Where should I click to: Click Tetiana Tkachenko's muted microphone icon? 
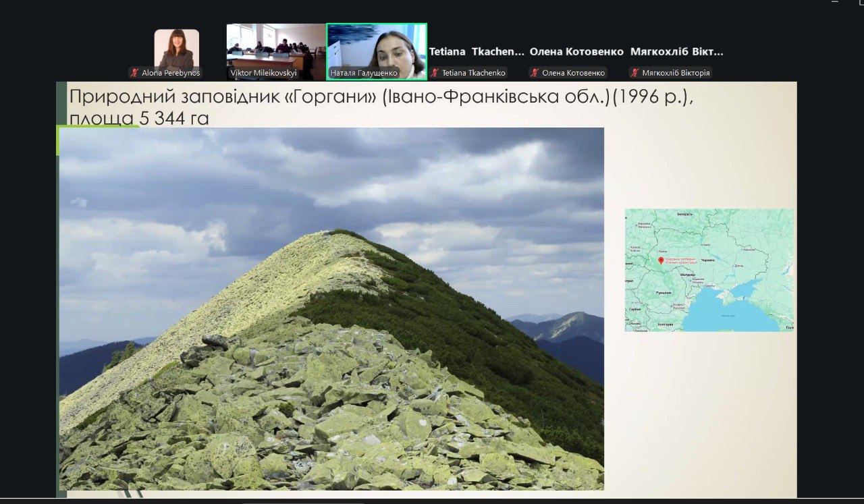point(435,73)
